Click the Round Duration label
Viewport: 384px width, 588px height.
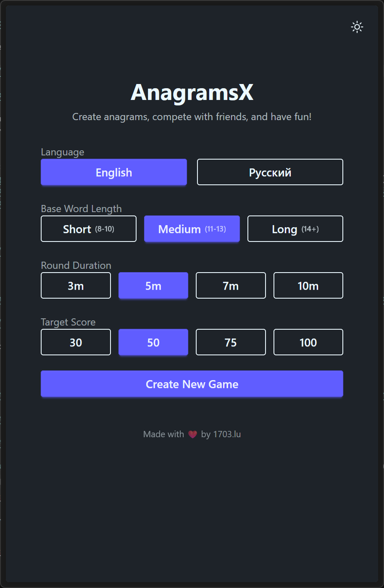click(x=76, y=265)
